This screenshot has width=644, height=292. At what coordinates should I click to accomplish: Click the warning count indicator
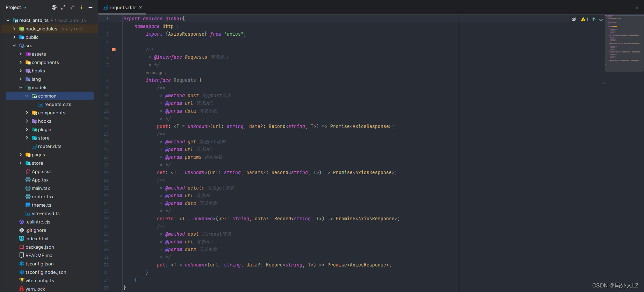585,19
